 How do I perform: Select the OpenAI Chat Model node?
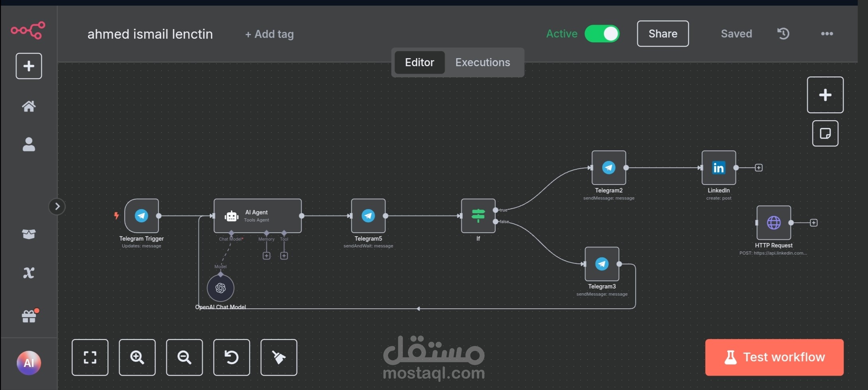pyautogui.click(x=220, y=288)
